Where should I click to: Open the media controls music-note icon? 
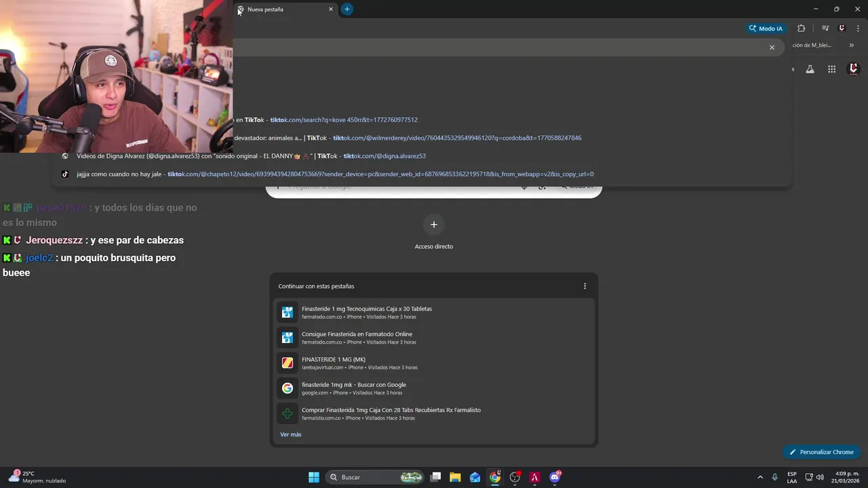(825, 28)
